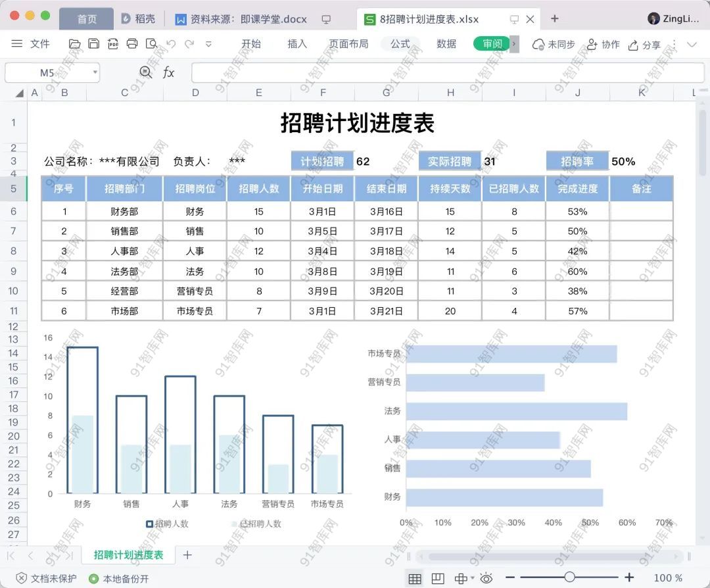Click the zoom magnifier beside formula bar
Viewport: 710px width, 588px height.
146,72
